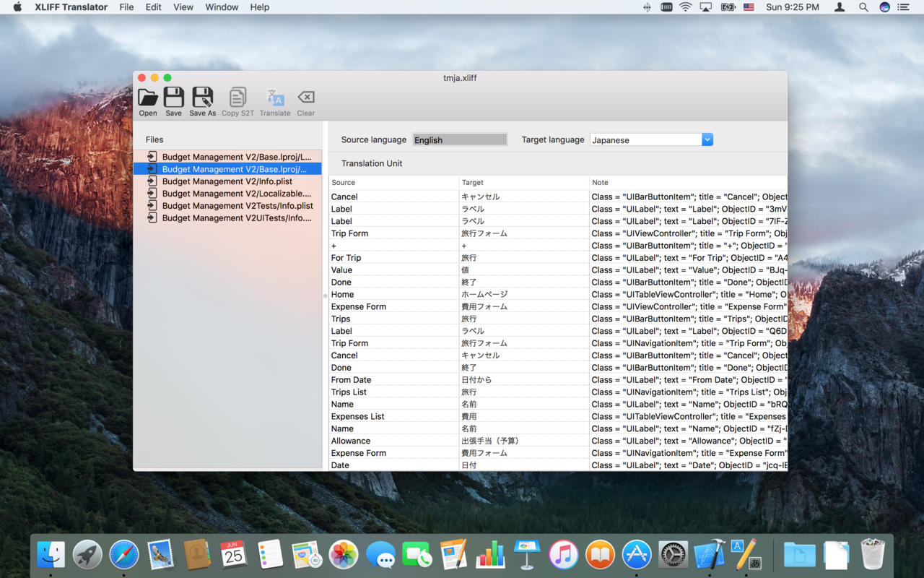The image size is (924, 578).
Task: Click the XLIFF Translator Dock icon
Action: coord(746,555)
